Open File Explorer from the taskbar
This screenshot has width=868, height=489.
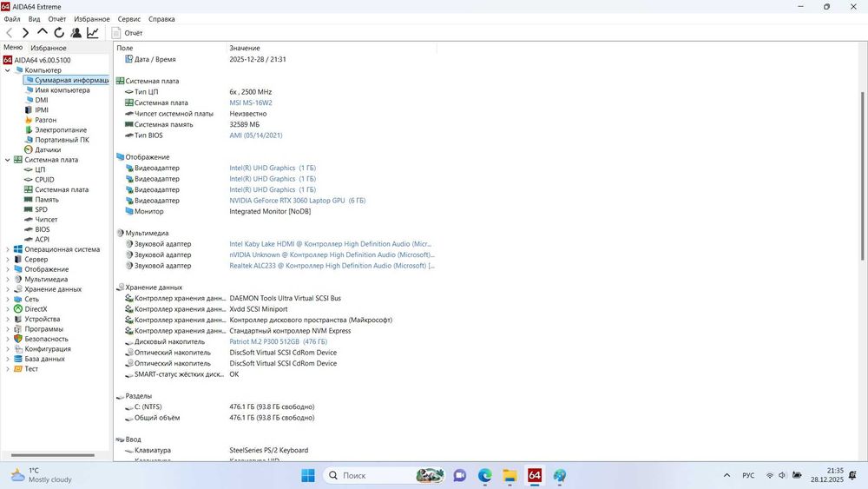coord(510,476)
